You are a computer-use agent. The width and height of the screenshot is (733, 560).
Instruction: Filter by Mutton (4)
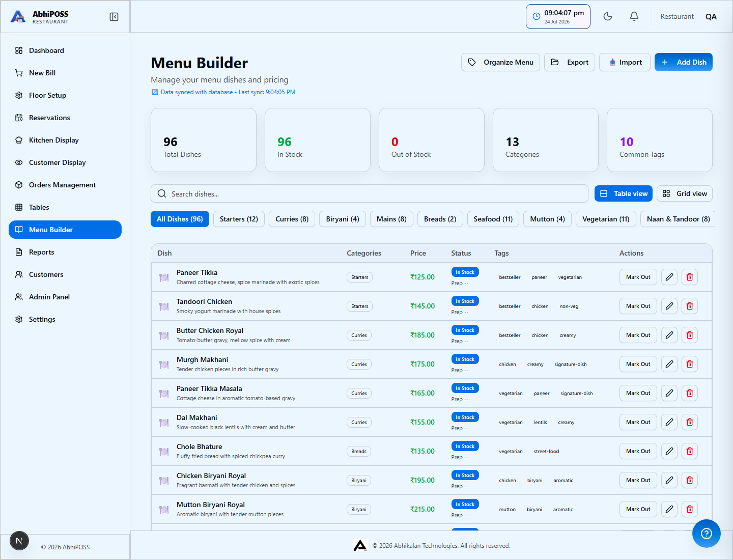coord(548,219)
